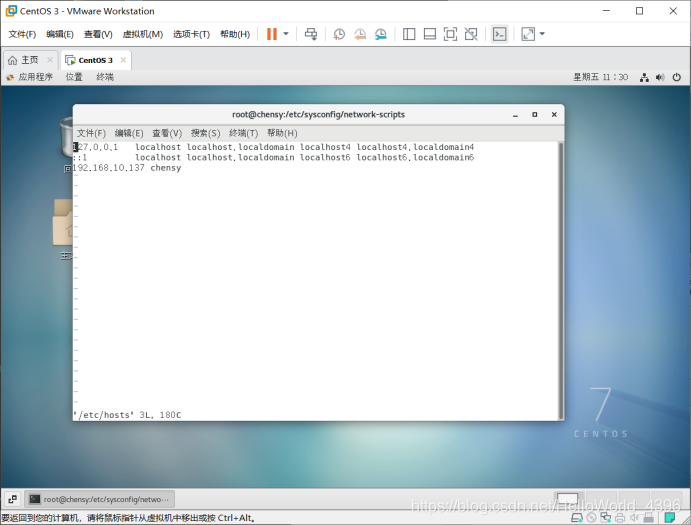Click the localhost4.localdomain4 text
The height and width of the screenshot is (525, 691).
[415, 147]
